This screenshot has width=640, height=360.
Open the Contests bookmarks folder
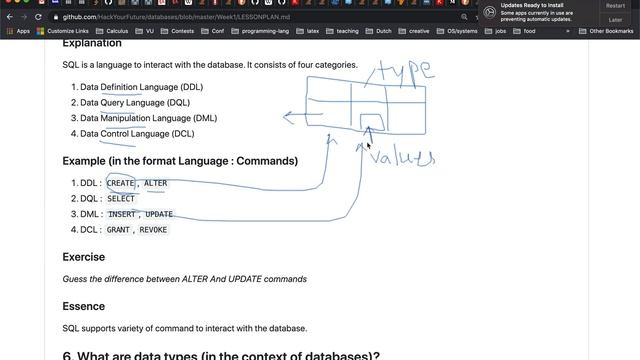pyautogui.click(x=177, y=31)
